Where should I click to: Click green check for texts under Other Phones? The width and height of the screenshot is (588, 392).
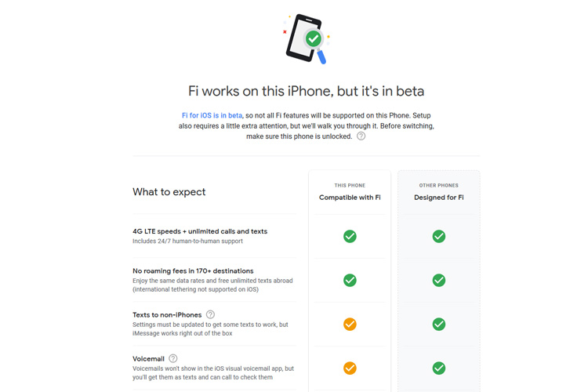pos(439,324)
